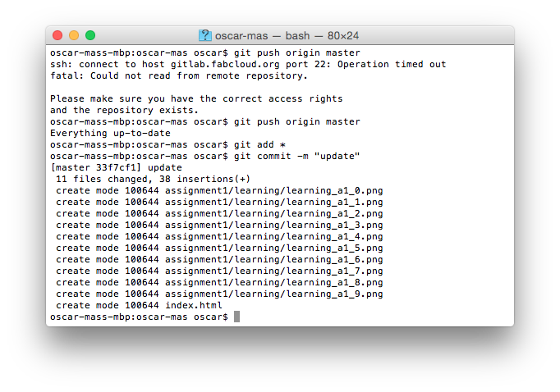The image size is (560, 392).
Task: Click the learning_a1_7.png file entry
Action: point(274,271)
